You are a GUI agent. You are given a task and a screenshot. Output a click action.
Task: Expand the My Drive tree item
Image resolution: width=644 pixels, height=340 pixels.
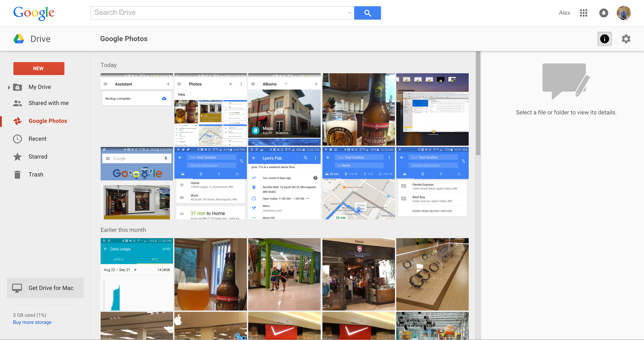coord(9,87)
